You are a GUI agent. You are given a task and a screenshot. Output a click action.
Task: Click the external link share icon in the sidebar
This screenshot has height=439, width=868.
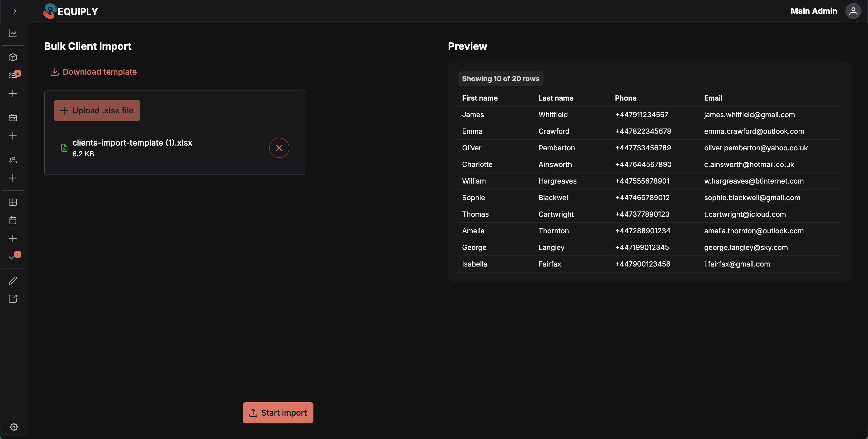pyautogui.click(x=13, y=299)
